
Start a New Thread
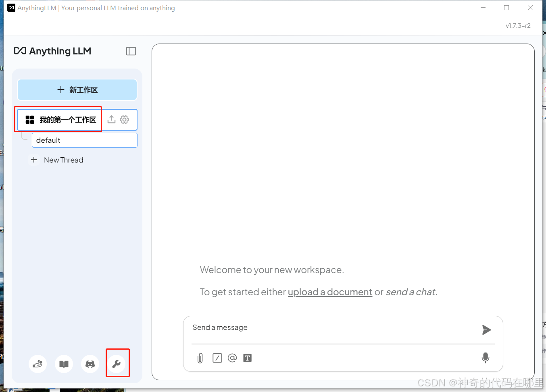[63, 160]
